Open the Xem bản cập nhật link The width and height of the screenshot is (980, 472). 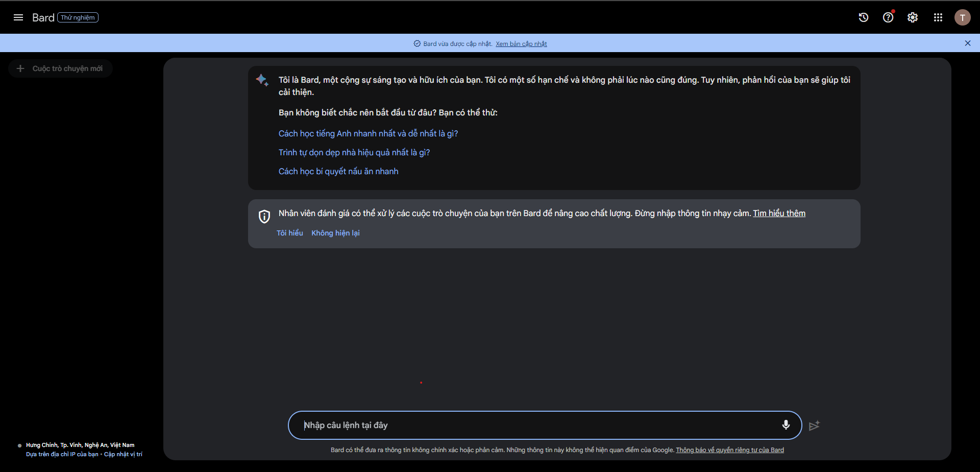521,44
